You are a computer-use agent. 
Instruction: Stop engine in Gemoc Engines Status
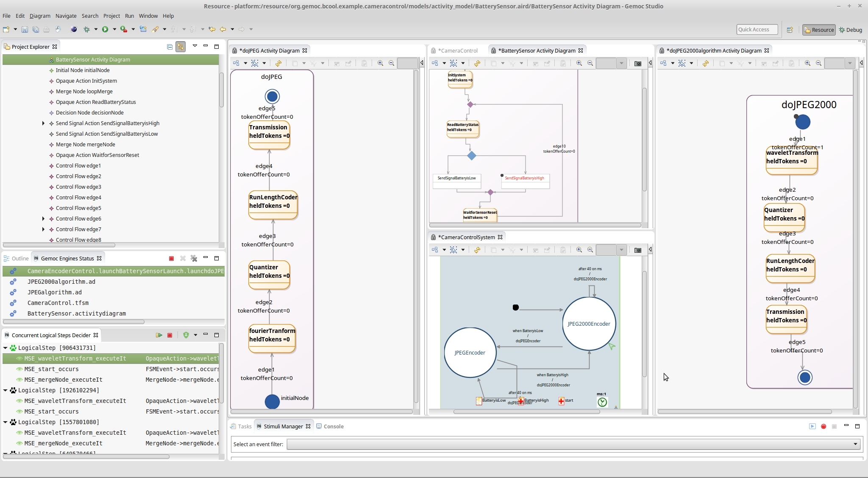(x=171, y=258)
